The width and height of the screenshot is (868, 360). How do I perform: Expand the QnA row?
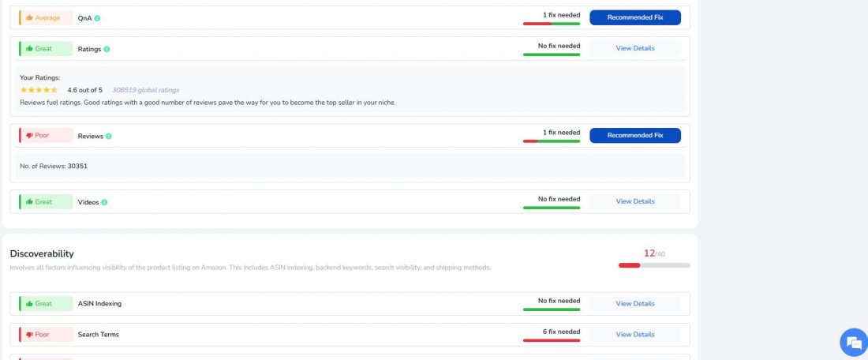point(350,17)
